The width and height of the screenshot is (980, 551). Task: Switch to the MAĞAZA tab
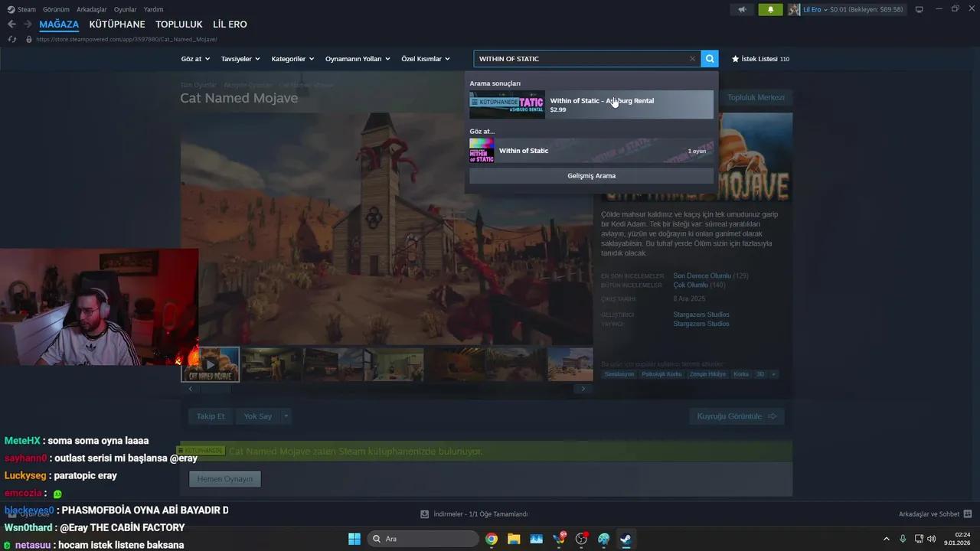click(59, 24)
